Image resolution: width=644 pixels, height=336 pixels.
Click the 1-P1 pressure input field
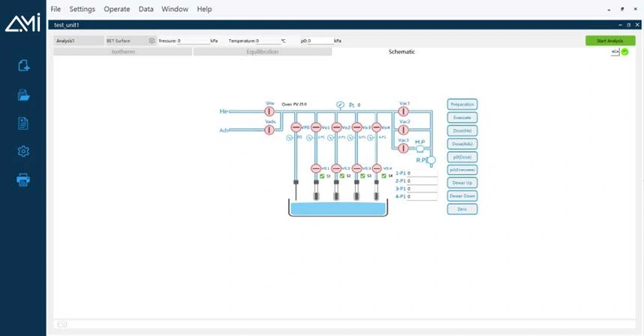tap(423, 173)
